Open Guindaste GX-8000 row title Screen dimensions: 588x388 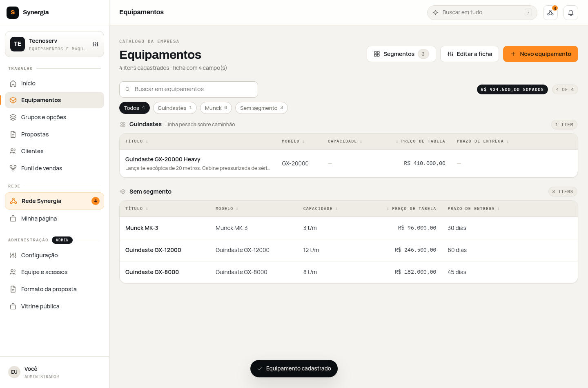152,272
